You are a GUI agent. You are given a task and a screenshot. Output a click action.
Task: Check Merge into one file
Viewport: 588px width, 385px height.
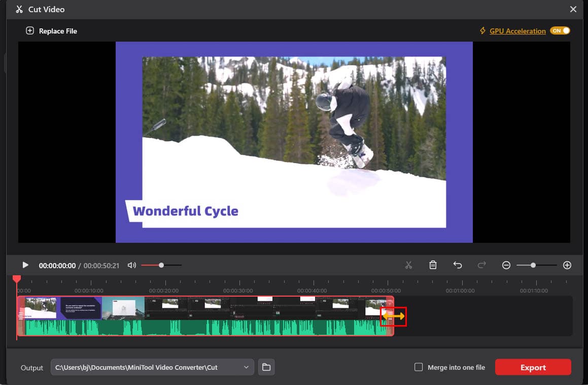[419, 367]
